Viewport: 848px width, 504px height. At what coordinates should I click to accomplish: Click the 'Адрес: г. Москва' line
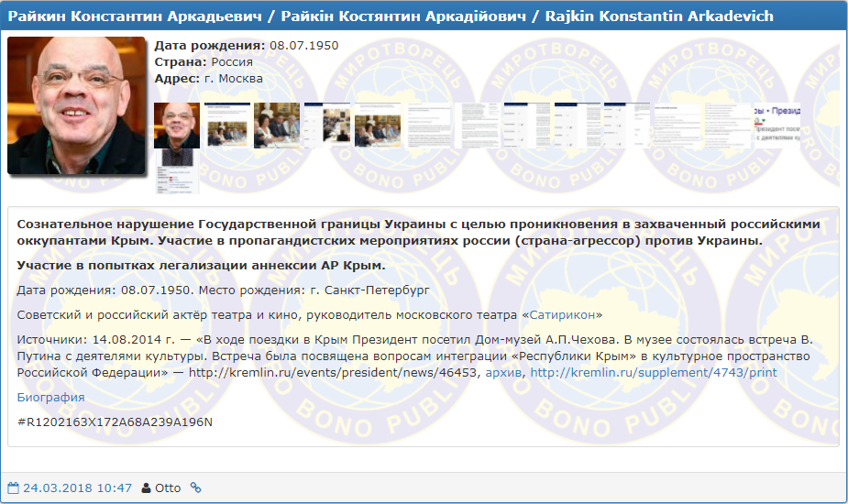[203, 79]
